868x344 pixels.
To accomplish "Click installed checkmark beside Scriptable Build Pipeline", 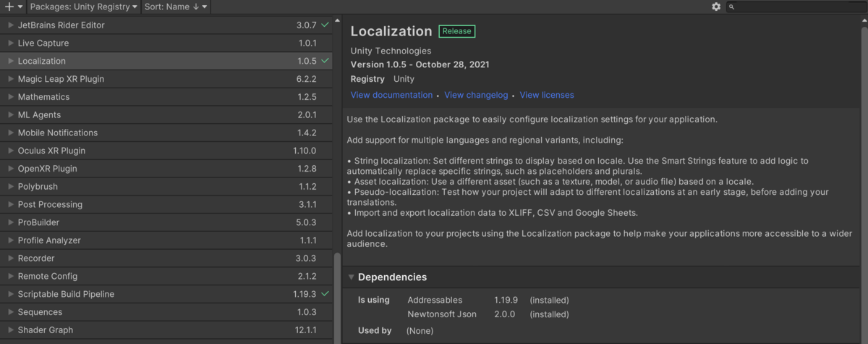I will [x=325, y=294].
